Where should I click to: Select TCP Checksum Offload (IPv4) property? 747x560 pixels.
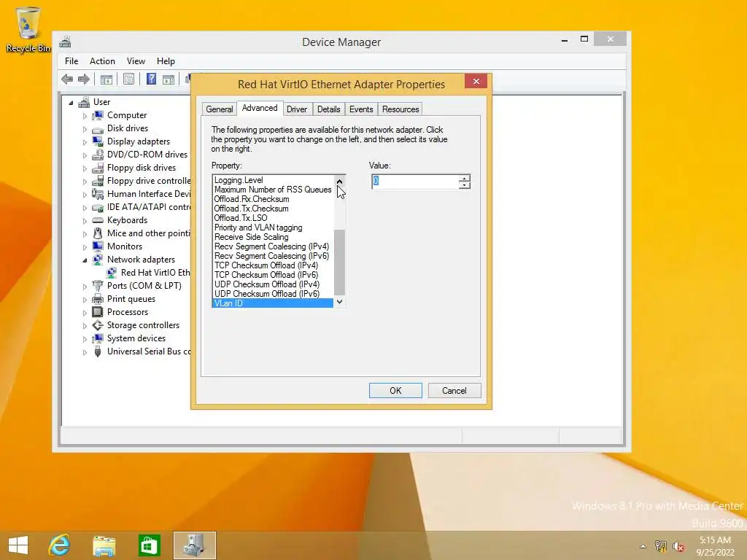coord(273,265)
